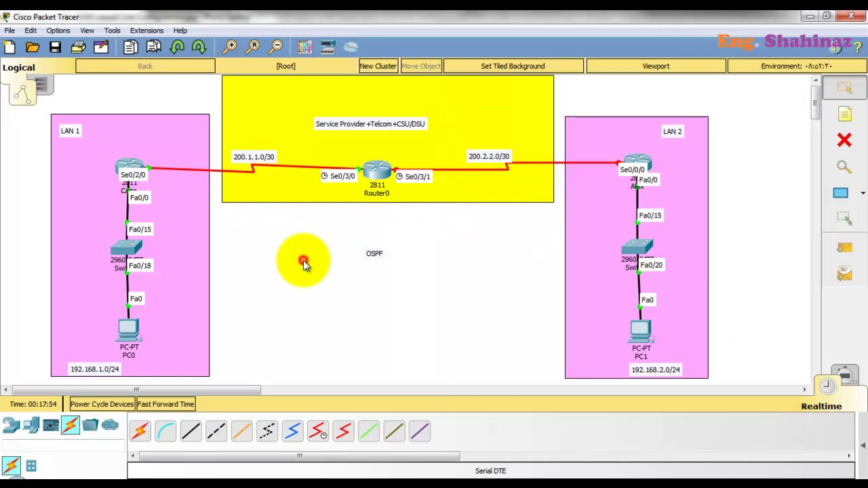Open the Extensions menu
The height and width of the screenshot is (488, 868).
[146, 30]
